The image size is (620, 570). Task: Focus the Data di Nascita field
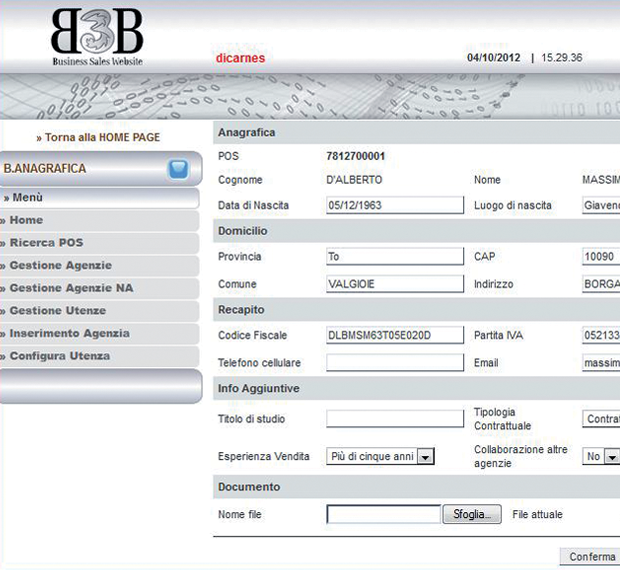[395, 205]
